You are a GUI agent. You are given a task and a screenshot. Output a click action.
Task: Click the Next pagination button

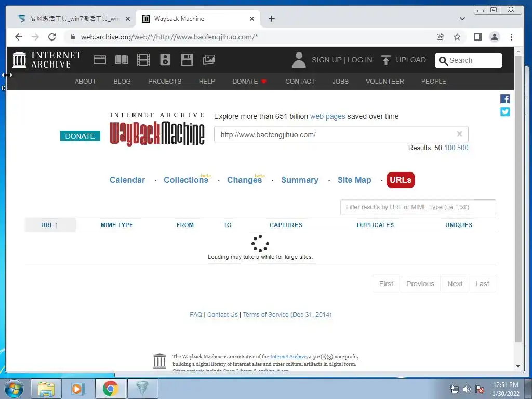[x=455, y=284]
